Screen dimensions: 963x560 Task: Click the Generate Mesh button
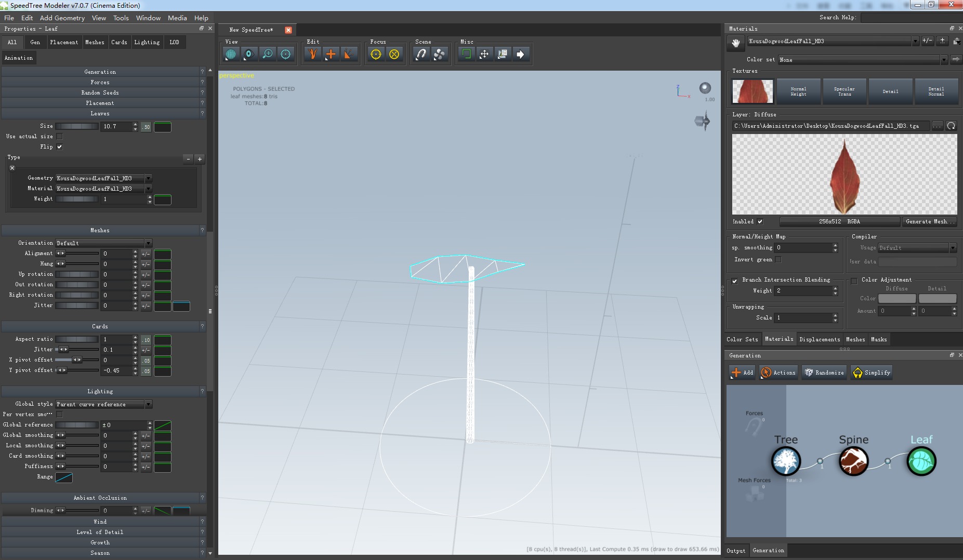930,222
